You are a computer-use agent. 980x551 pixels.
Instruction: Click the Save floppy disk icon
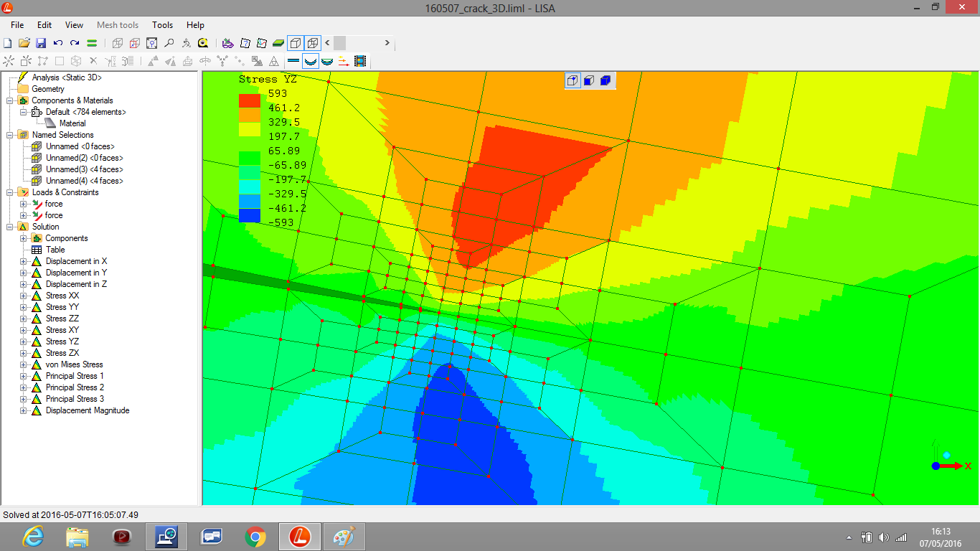tap(41, 43)
